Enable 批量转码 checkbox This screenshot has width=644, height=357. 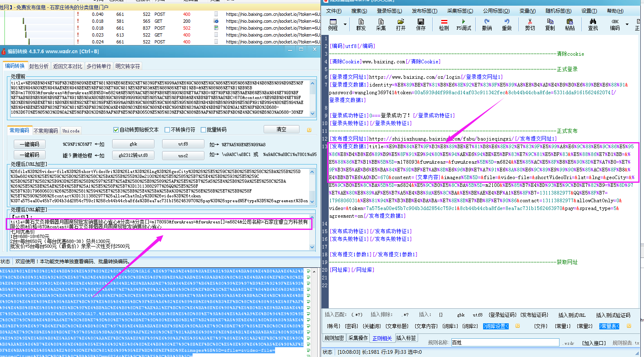pyautogui.click(x=204, y=130)
